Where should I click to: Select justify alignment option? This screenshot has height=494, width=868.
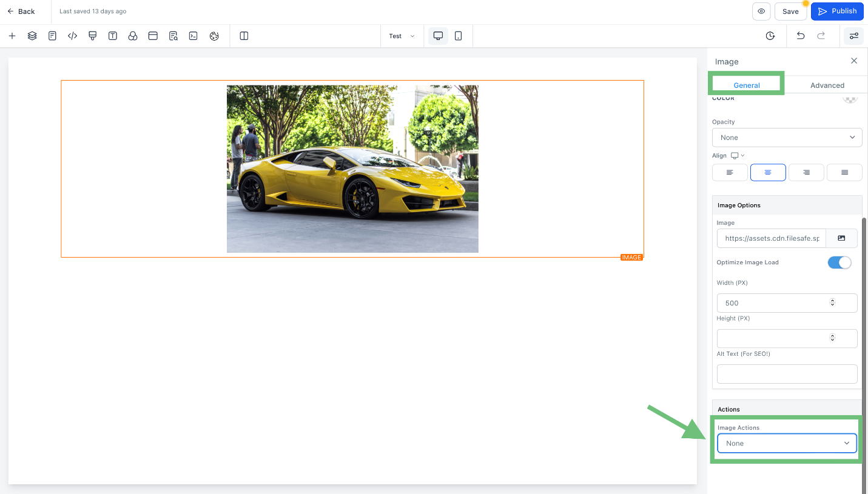(x=844, y=173)
